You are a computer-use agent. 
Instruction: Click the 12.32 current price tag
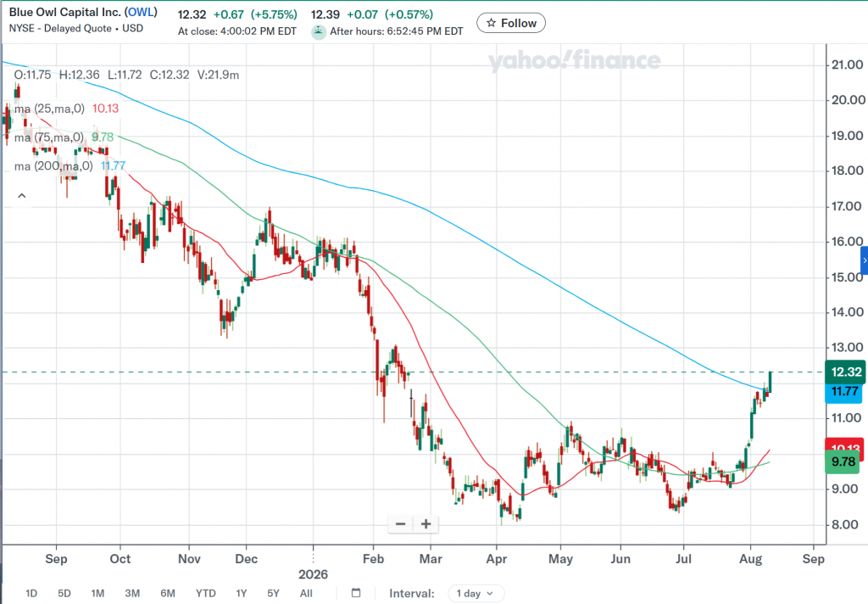click(845, 372)
